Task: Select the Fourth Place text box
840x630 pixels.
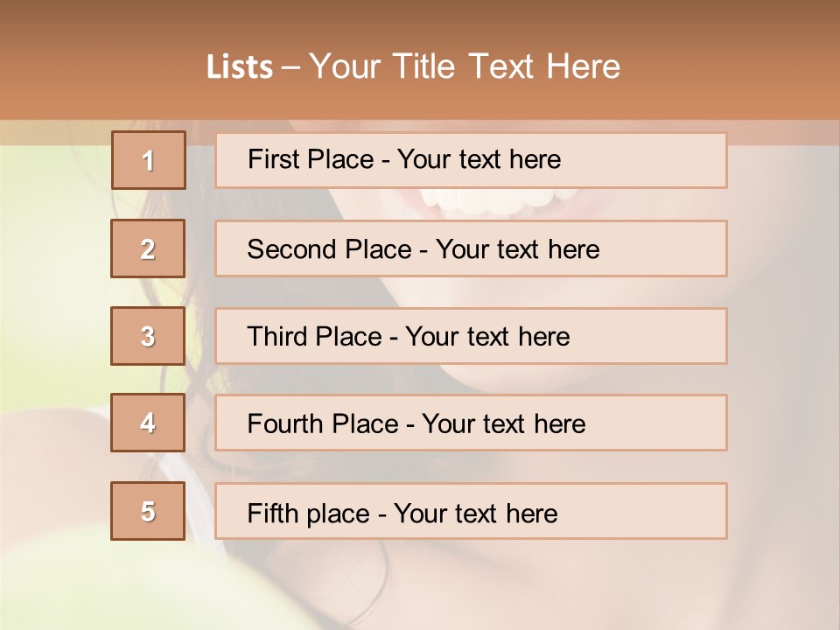Action: pyautogui.click(x=471, y=423)
